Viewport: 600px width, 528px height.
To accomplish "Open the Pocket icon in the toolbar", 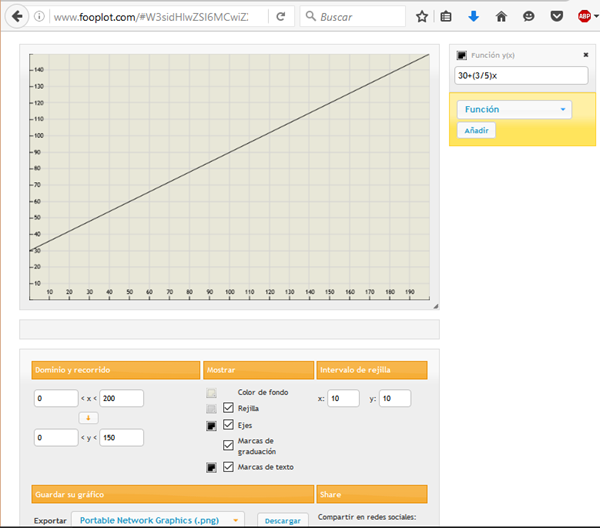I will coord(557,17).
